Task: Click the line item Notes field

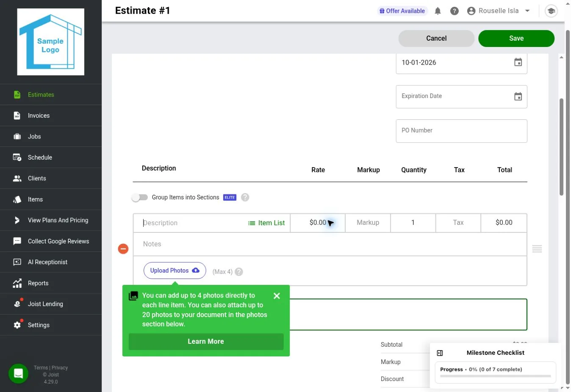Action: (x=330, y=244)
